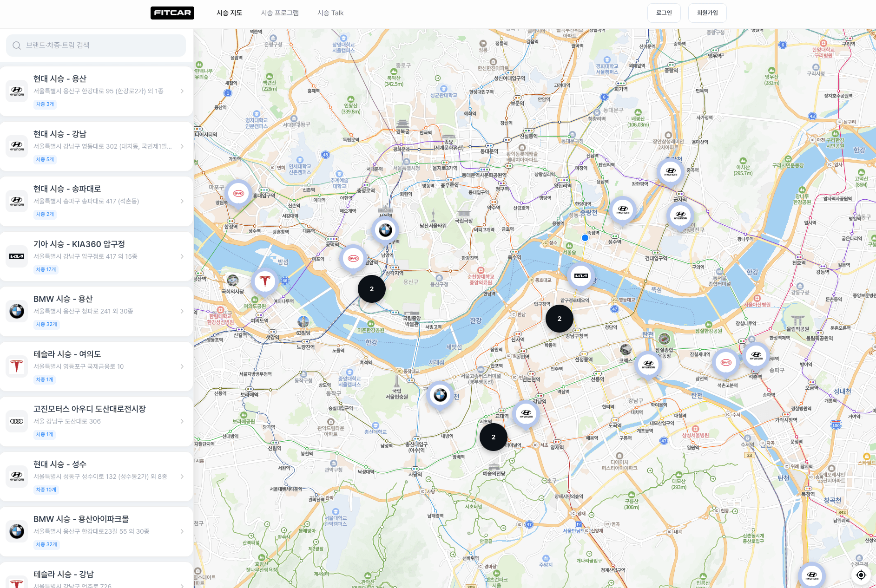Open chevron on 현대 시승 - 용산 card
The height and width of the screenshot is (588, 876).
coord(182,91)
